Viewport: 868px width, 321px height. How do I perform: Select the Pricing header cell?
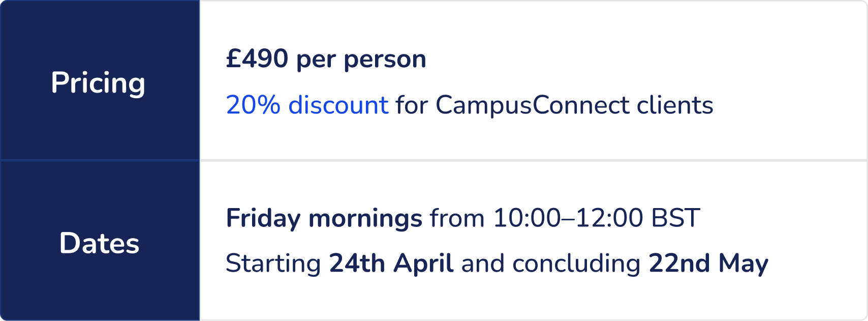click(x=100, y=80)
